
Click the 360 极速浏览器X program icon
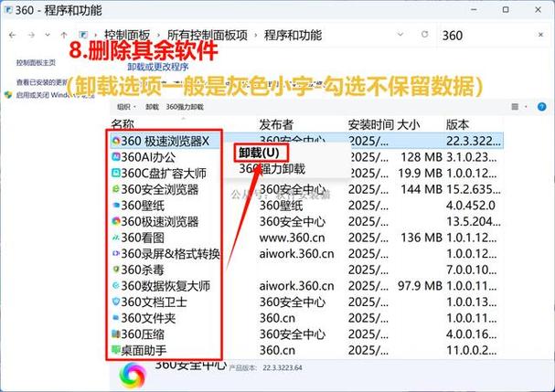tap(116, 141)
